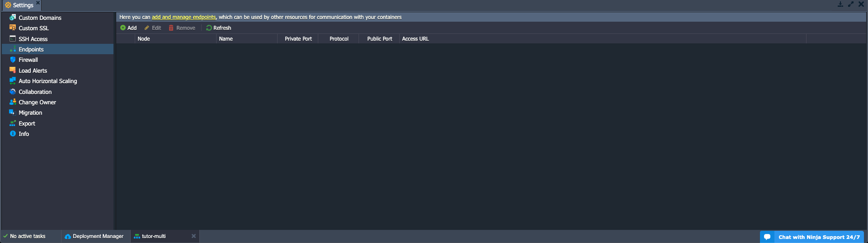The height and width of the screenshot is (243, 868).
Task: Click the Endpoints icon in the sidebar
Action: tap(13, 49)
